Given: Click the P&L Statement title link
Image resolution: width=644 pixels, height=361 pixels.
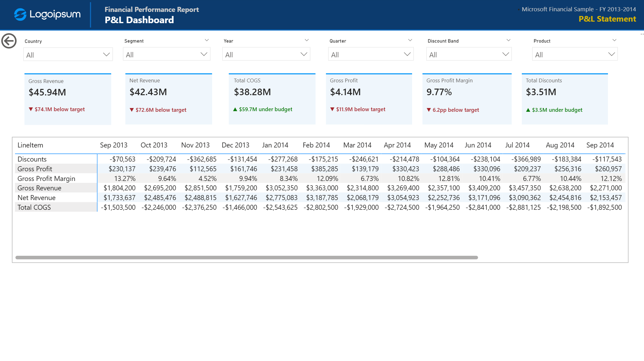Looking at the screenshot, I should click(x=607, y=19).
